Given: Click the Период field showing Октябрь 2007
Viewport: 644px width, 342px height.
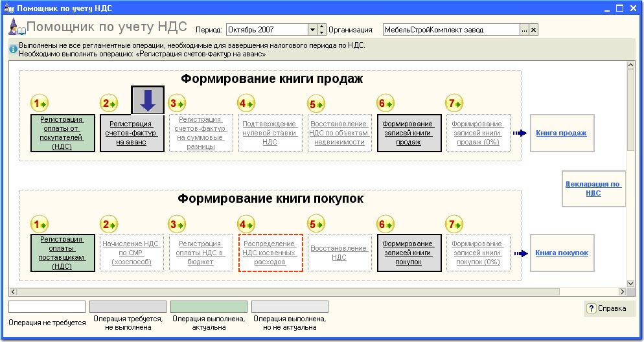Looking at the screenshot, I should point(267,30).
